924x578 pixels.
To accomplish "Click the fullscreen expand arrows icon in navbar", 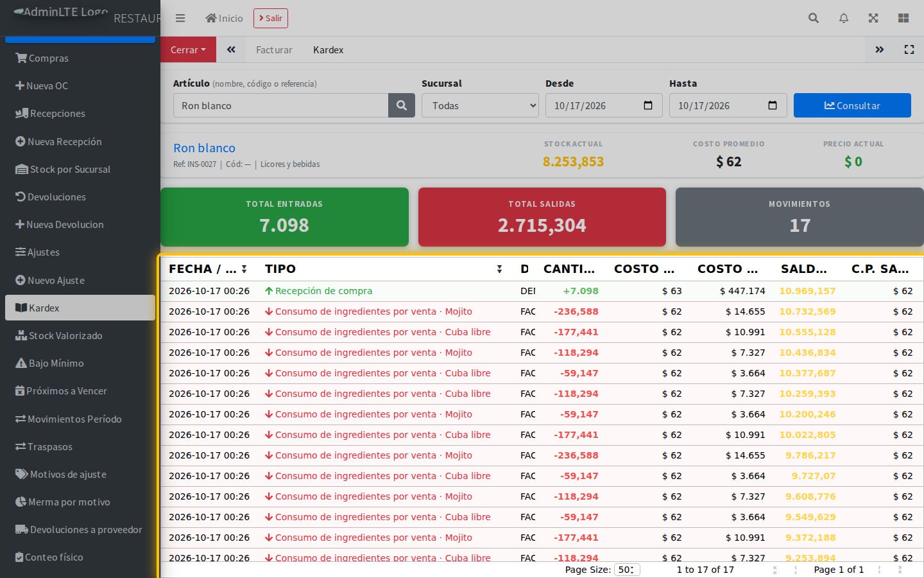I will coord(873,18).
